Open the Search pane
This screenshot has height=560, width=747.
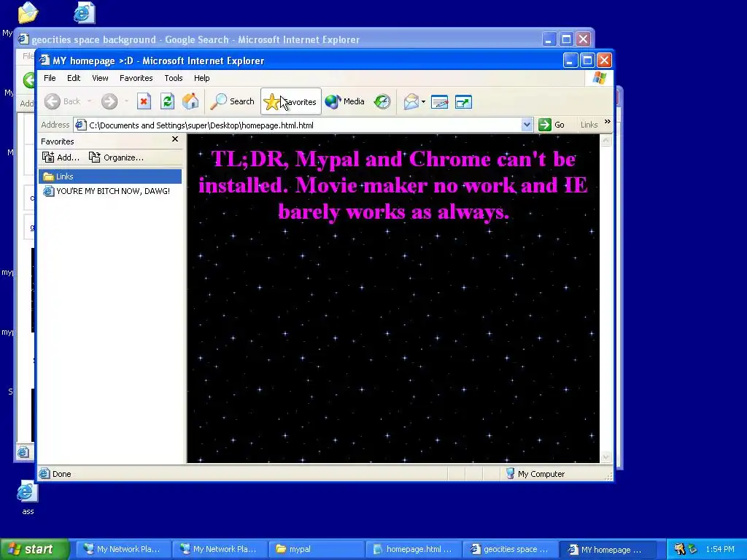[233, 101]
